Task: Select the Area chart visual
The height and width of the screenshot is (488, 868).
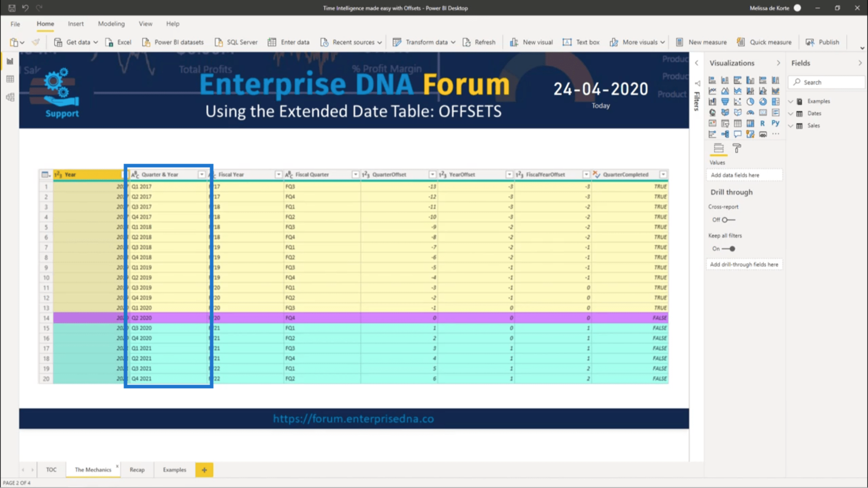Action: coord(725,91)
